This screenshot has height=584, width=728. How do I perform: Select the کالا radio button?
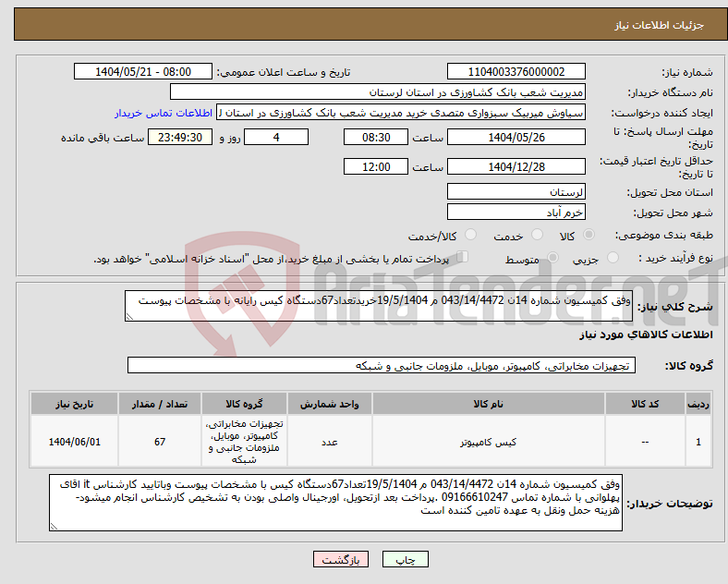(588, 235)
